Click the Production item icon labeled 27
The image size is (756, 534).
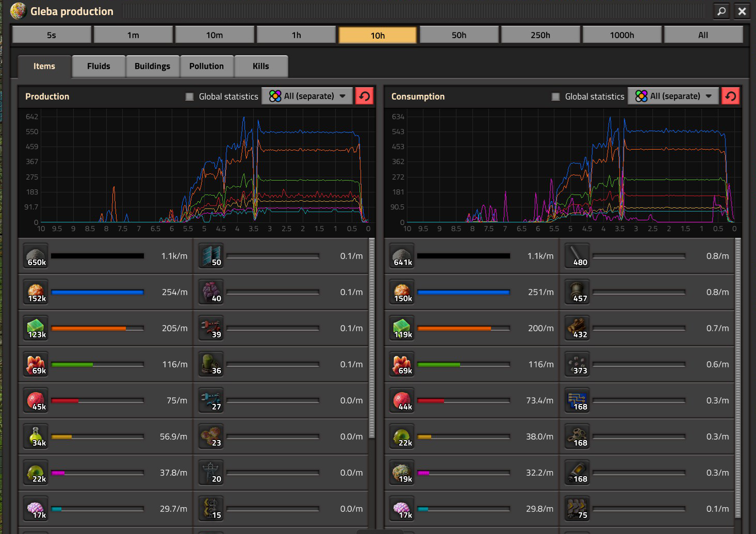[x=211, y=400]
